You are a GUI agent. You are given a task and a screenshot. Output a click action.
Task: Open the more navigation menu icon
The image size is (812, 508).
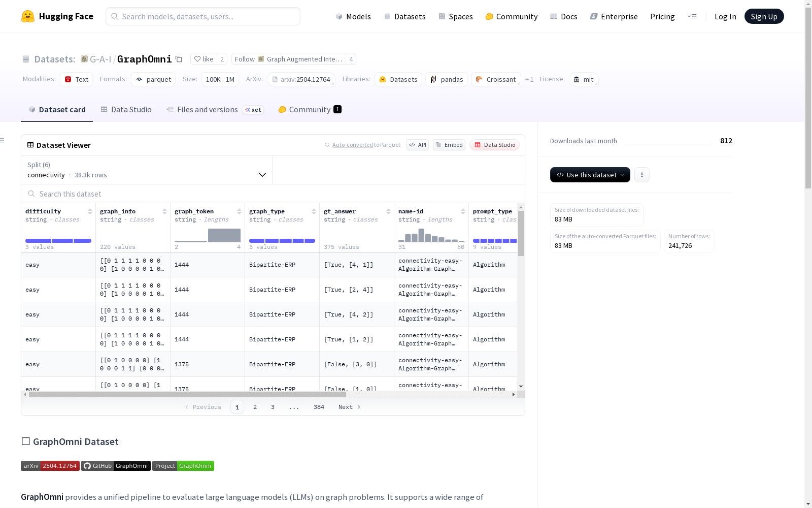pos(692,16)
